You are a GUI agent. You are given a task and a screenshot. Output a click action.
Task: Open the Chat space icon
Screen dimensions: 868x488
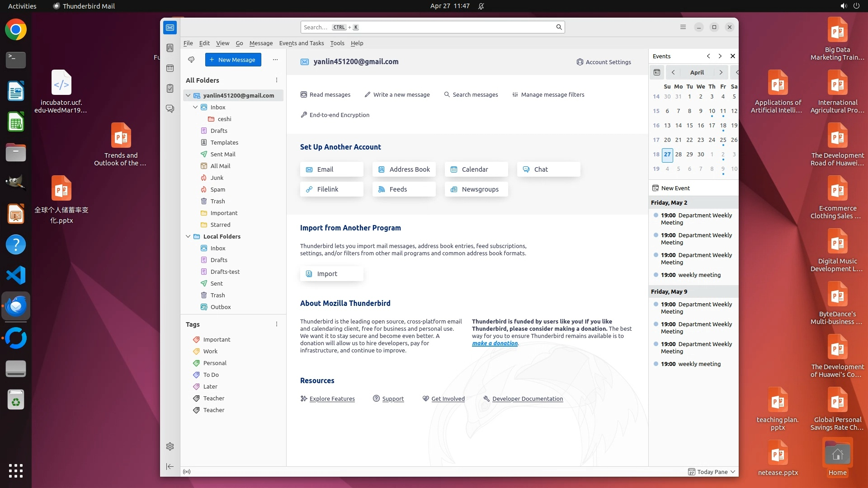pos(170,109)
